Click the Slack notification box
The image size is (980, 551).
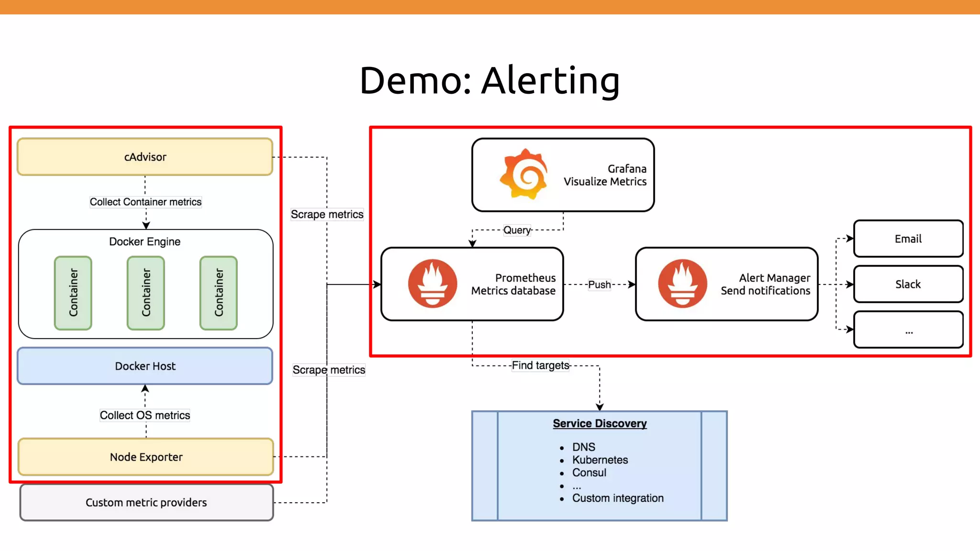click(x=908, y=284)
